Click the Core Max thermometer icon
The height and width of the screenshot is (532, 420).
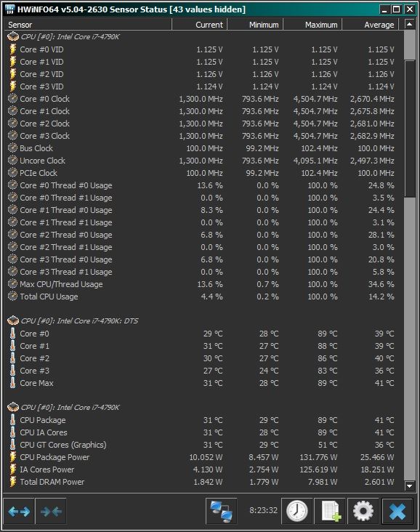pos(12,383)
